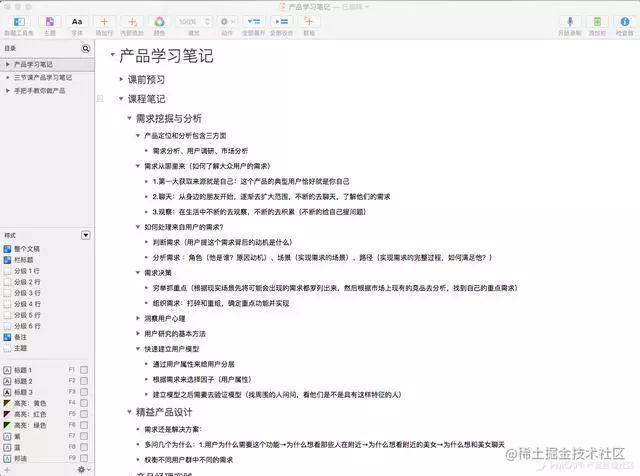The image size is (640, 476).
Task: Tick the checkbox for 标题 3 style
Action: pyautogui.click(x=84, y=392)
